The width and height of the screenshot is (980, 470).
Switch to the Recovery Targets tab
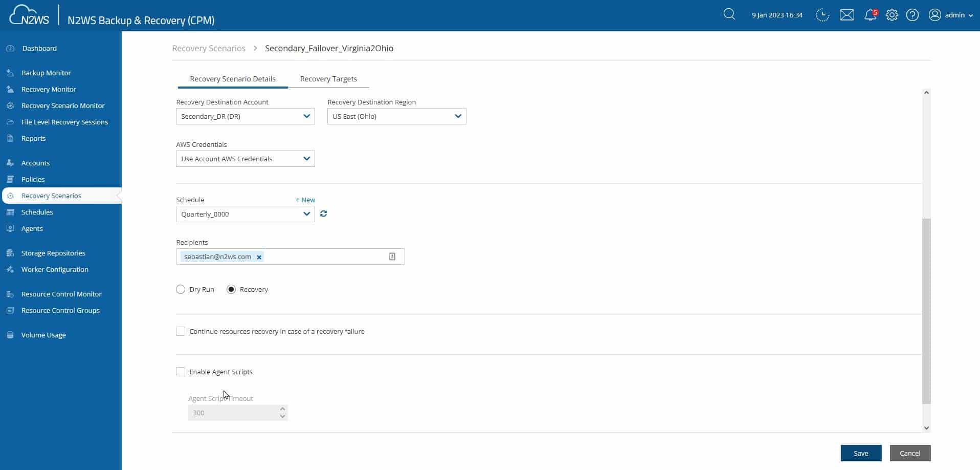(x=328, y=78)
